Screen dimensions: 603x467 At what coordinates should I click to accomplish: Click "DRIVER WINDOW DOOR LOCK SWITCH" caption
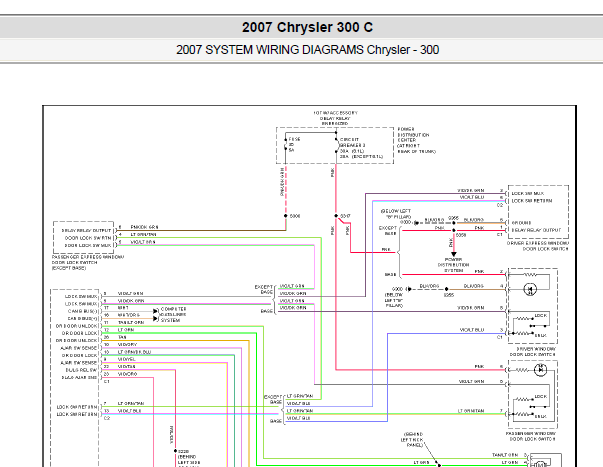[533, 352]
